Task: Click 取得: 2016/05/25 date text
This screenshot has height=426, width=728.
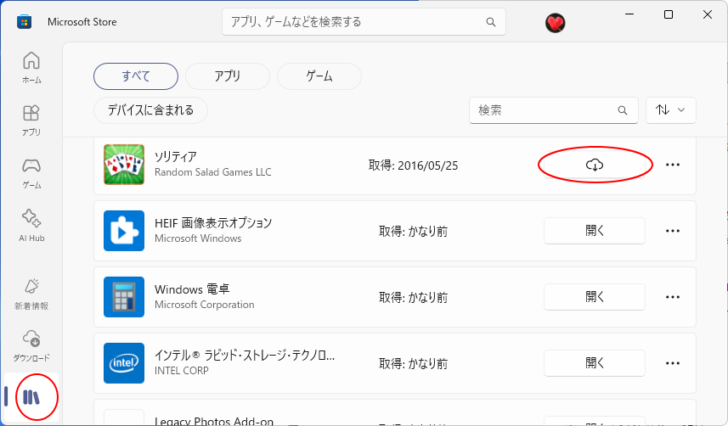Action: click(x=413, y=166)
